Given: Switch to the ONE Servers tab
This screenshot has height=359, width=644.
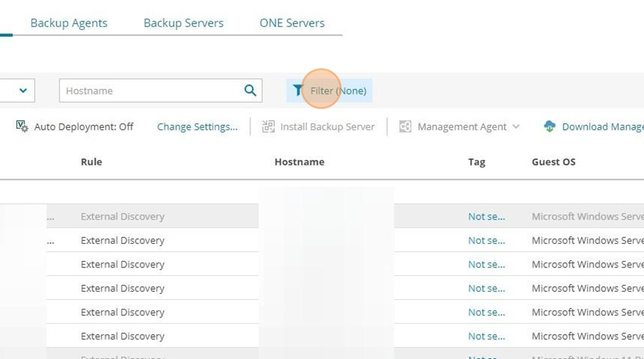Looking at the screenshot, I should point(292,23).
